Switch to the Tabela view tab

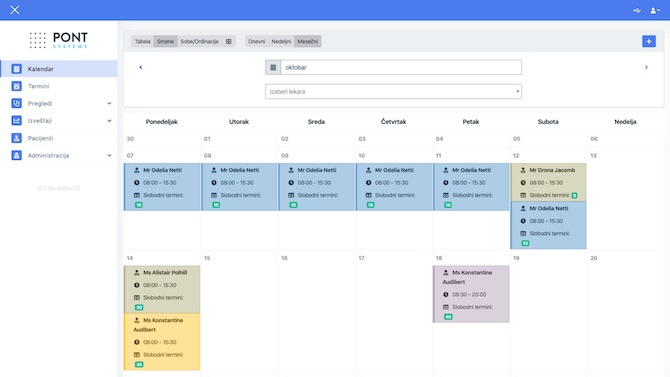click(x=143, y=41)
